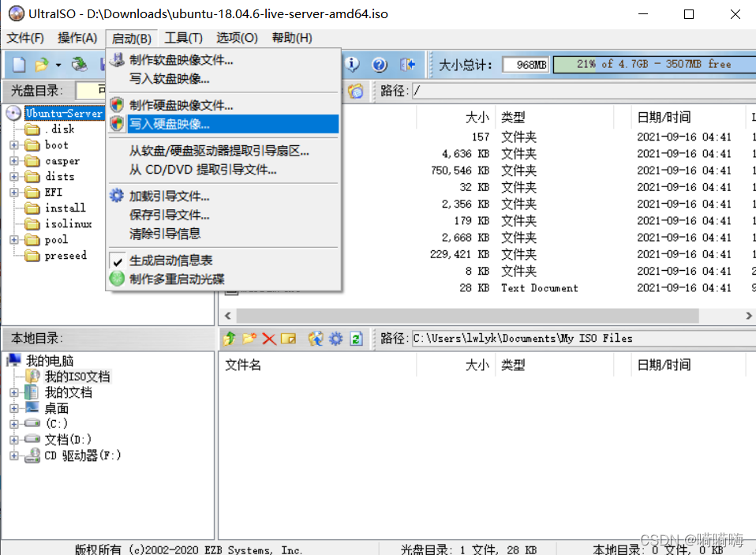The height and width of the screenshot is (555, 756).
Task: Click the Open file folder icon
Action: [x=42, y=64]
